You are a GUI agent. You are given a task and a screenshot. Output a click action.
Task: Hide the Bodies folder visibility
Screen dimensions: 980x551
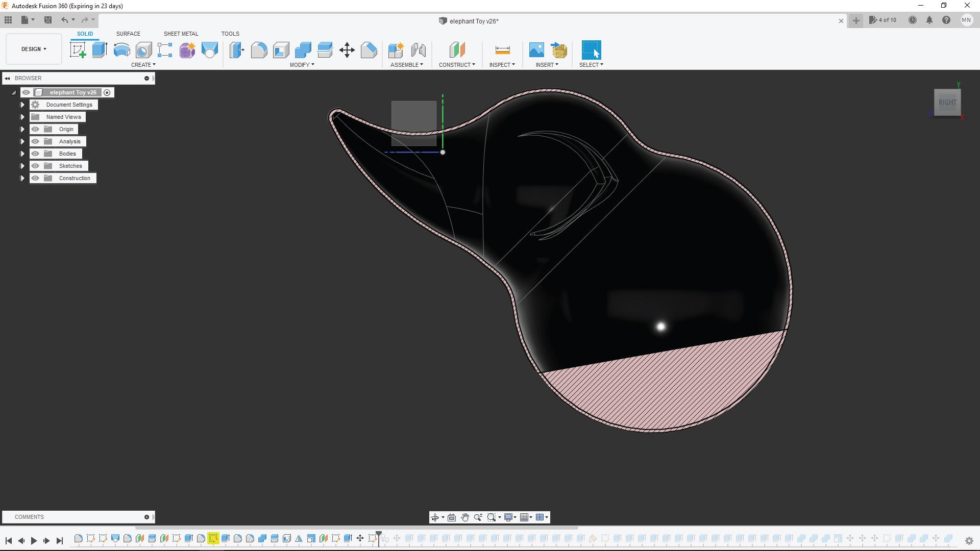35,154
